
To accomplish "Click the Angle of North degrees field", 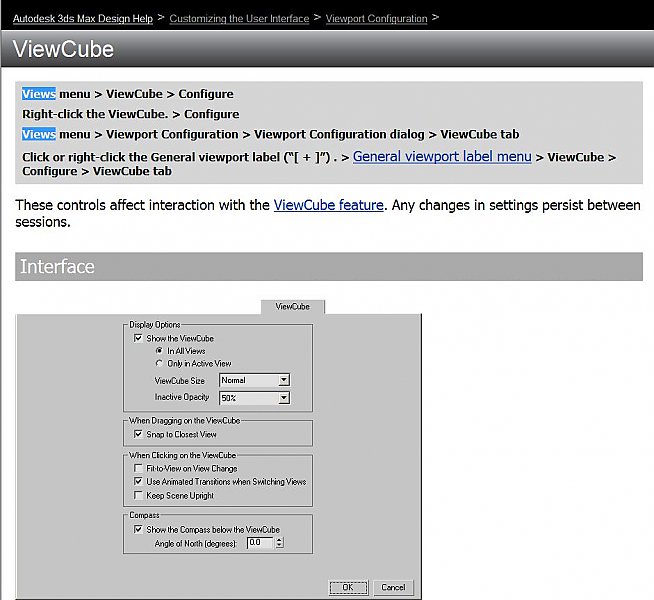I will pyautogui.click(x=260, y=542).
